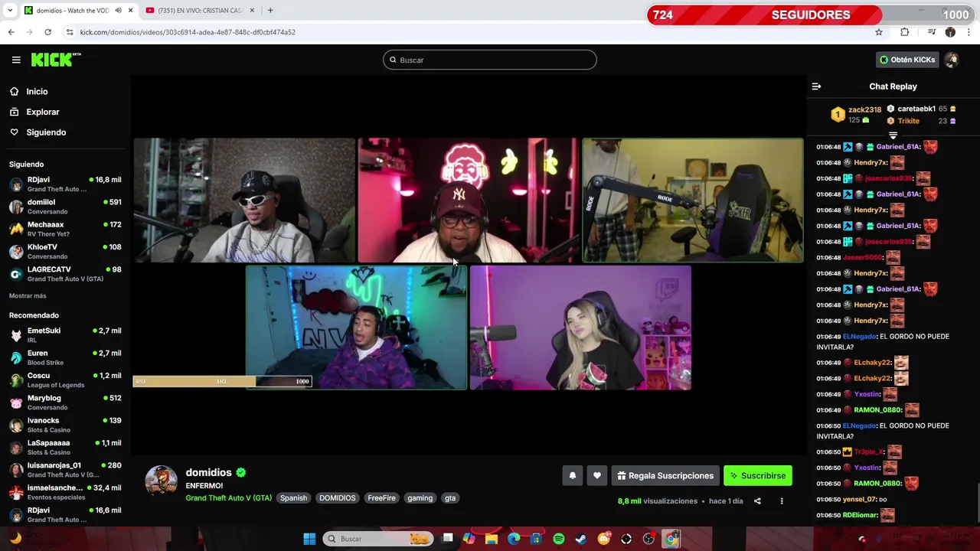The width and height of the screenshot is (980, 551).
Task: Open RDjavi followed channel
Action: tap(65, 184)
